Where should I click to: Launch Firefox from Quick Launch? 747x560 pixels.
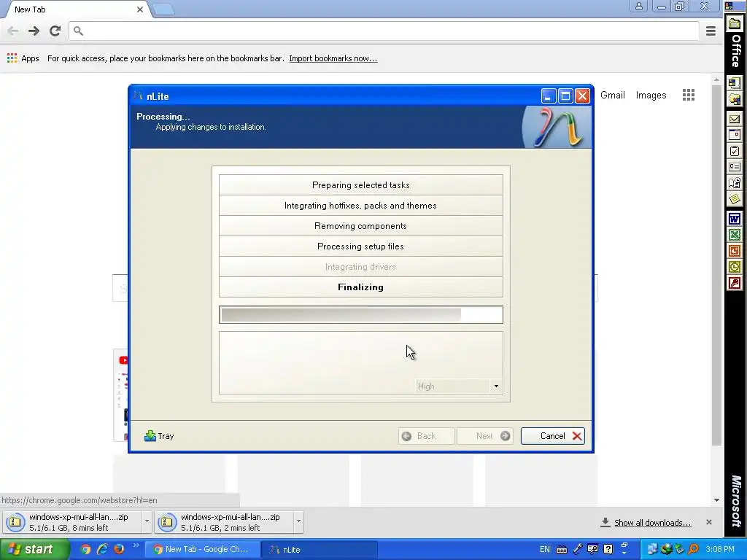[119, 549]
